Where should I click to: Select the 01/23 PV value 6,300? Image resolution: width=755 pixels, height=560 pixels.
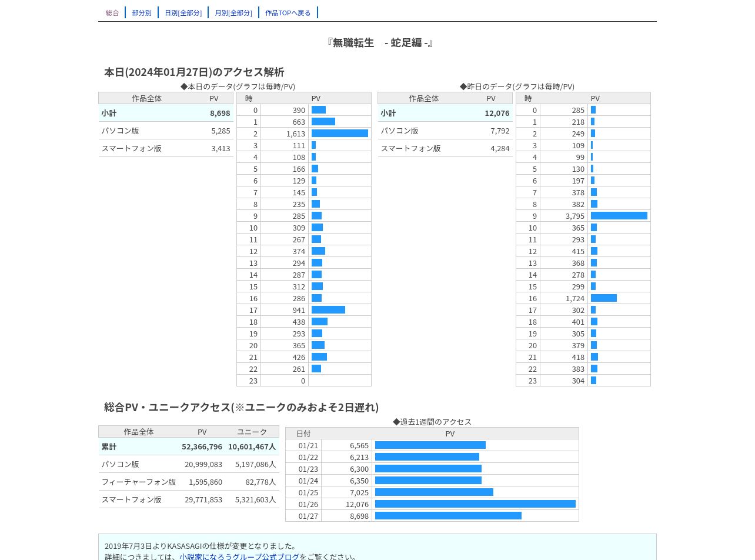359,469
